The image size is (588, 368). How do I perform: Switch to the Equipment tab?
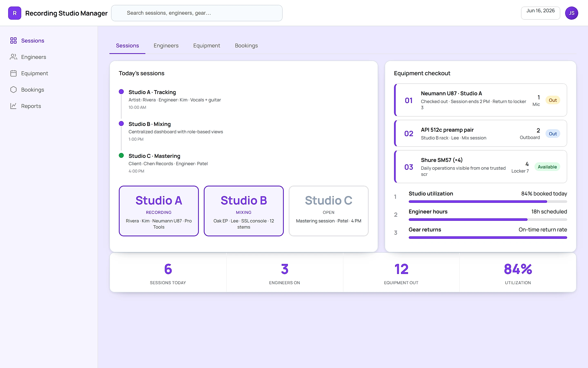[x=207, y=46]
